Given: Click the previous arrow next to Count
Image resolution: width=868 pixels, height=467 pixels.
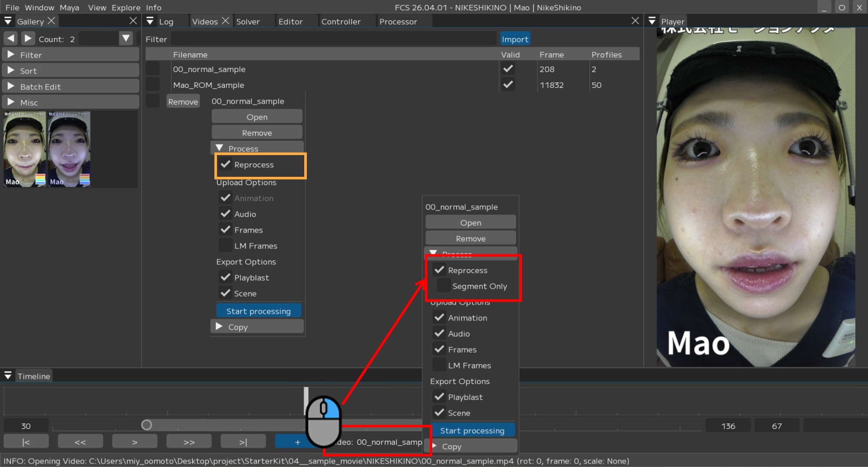Looking at the screenshot, I should [10, 38].
